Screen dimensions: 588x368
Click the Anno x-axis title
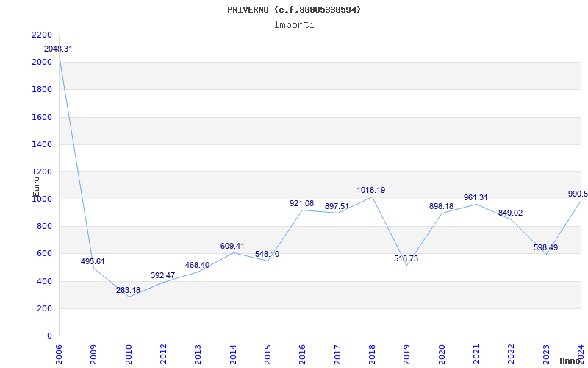570,361
